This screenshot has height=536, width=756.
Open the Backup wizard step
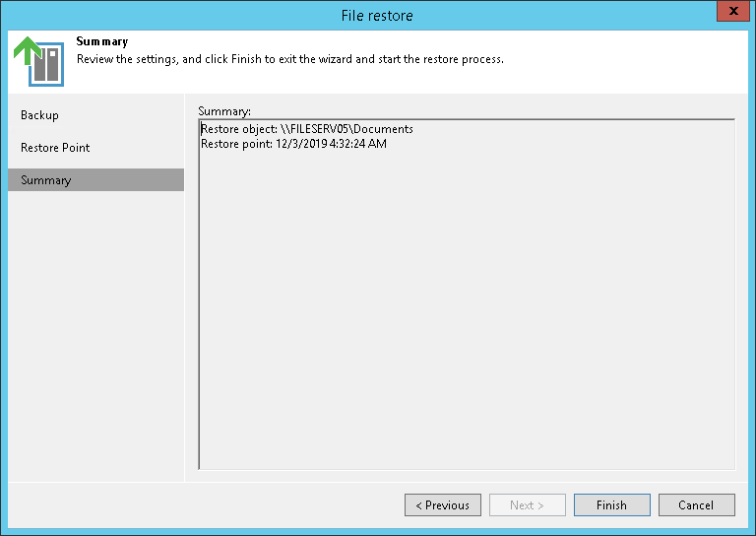click(x=39, y=115)
